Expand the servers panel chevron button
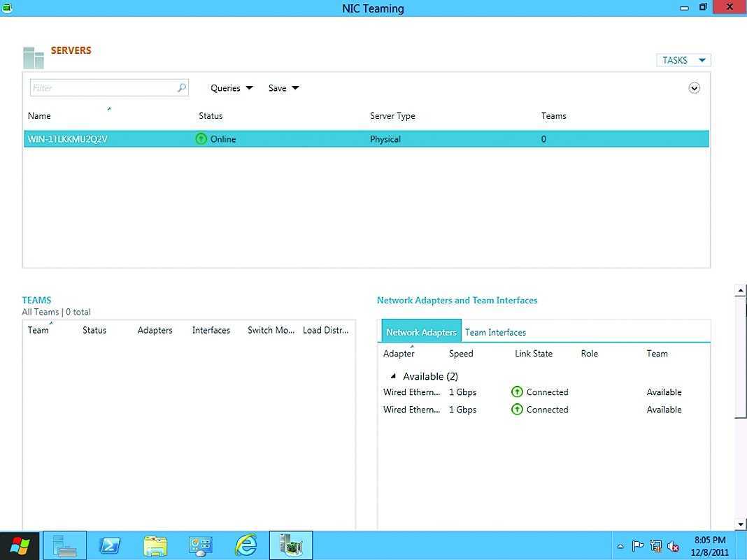747x560 pixels. point(694,88)
